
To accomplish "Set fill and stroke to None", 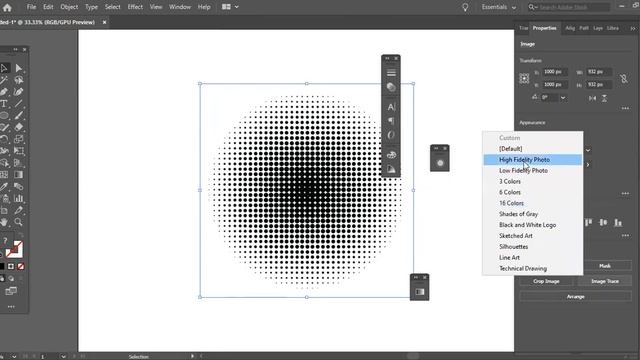I will coord(20,267).
